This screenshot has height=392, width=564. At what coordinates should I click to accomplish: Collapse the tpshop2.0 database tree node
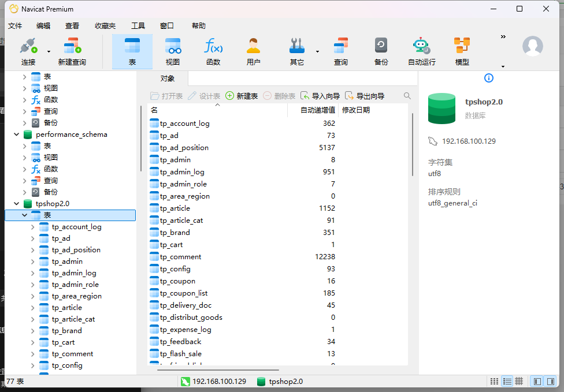pos(16,204)
